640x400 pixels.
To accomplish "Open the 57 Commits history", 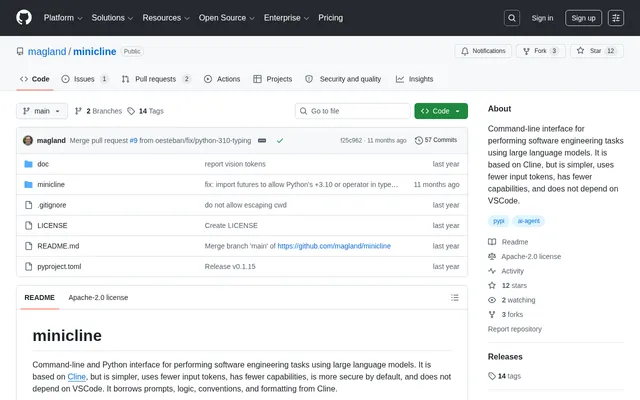I will (x=436, y=140).
